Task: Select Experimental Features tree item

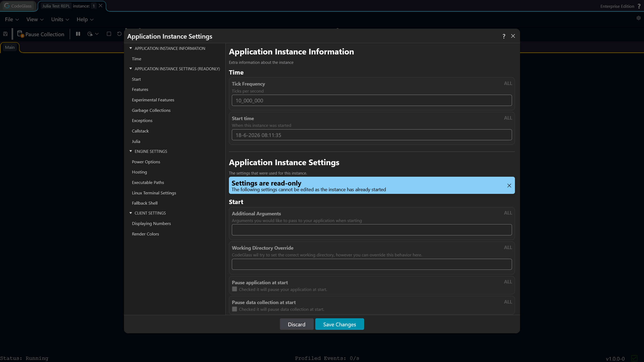Action: click(x=153, y=100)
